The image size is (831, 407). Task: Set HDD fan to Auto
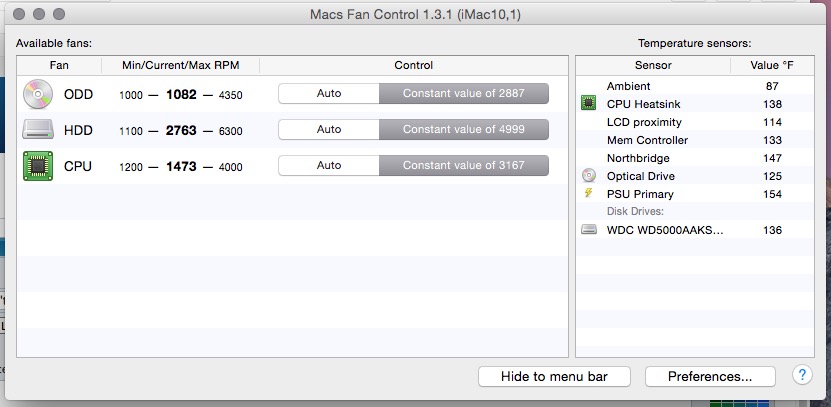click(x=329, y=129)
